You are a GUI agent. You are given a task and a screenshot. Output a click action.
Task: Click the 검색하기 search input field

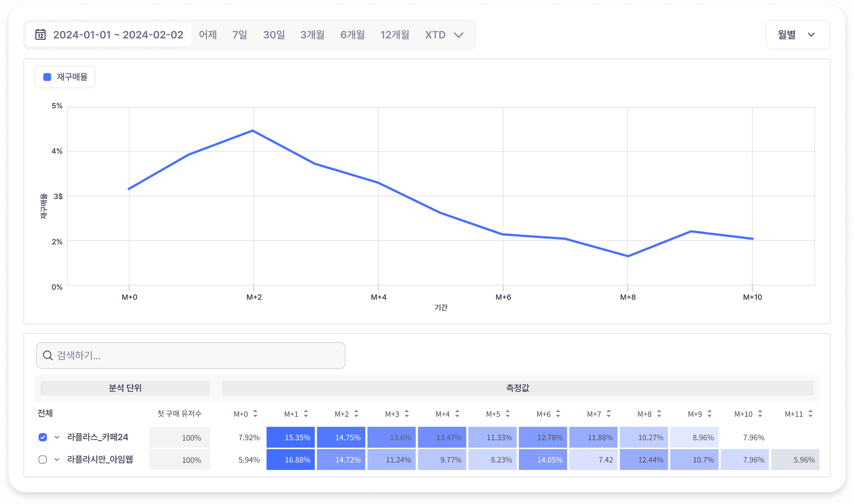(197, 356)
